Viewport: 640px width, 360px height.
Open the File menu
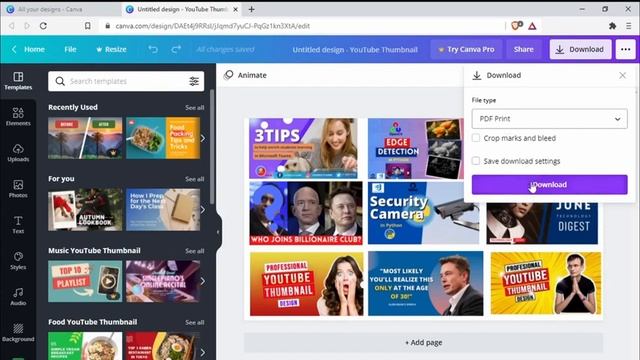[70, 49]
